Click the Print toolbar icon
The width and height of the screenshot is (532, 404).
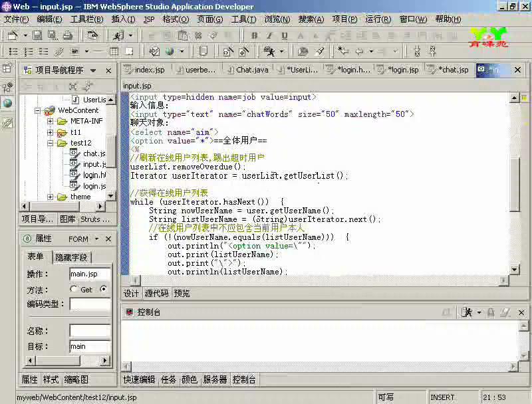point(68,35)
